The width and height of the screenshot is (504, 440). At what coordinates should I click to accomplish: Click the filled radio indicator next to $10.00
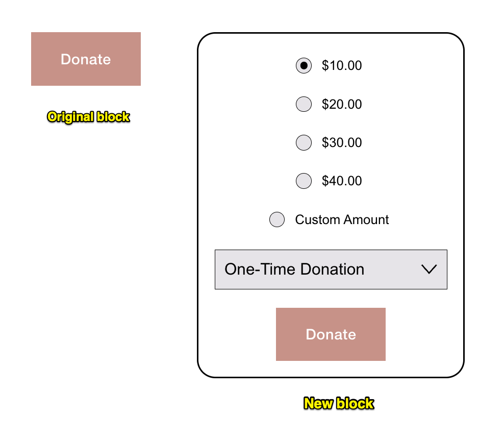pyautogui.click(x=304, y=66)
